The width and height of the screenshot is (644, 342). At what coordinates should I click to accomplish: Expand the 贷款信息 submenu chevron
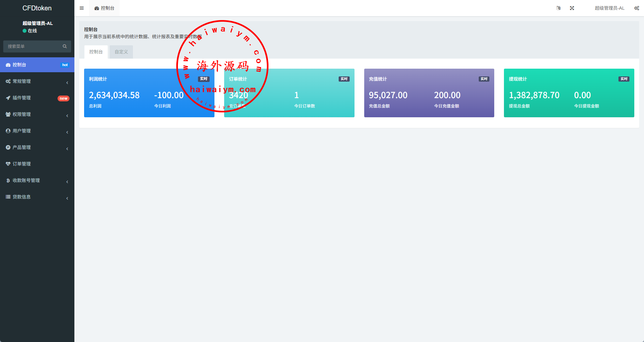(x=67, y=198)
